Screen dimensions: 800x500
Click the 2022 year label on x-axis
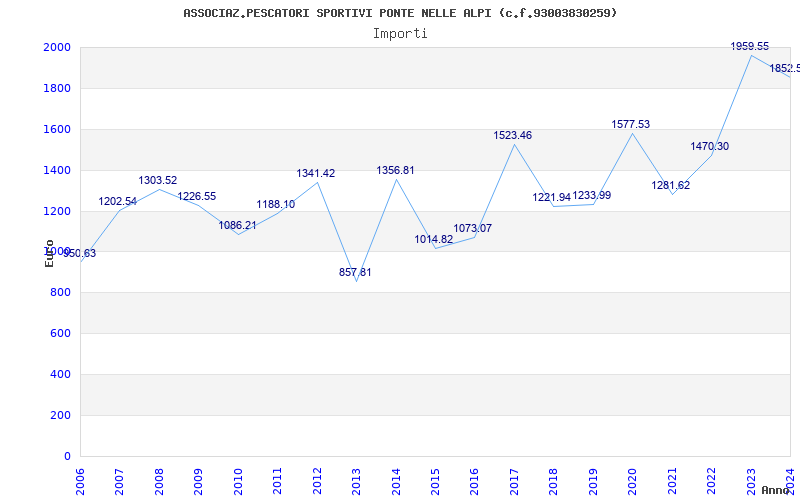click(x=711, y=482)
